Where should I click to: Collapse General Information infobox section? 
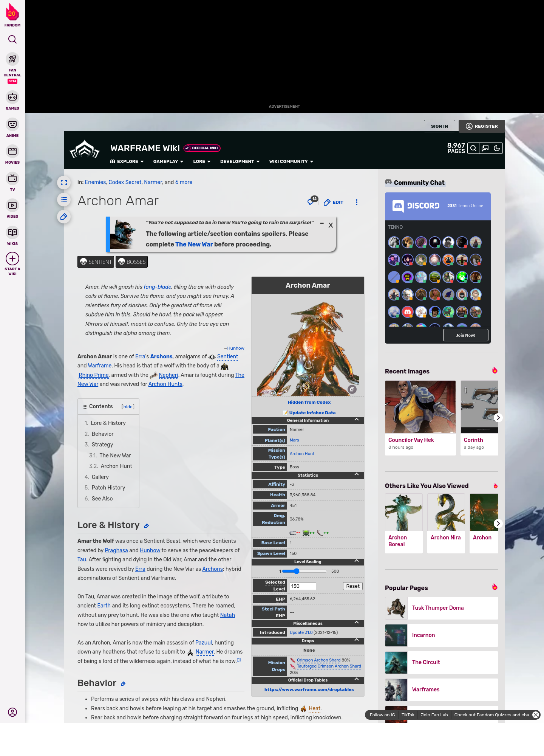(357, 420)
